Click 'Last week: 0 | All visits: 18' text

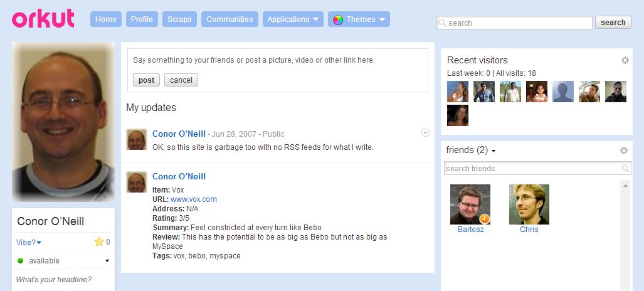[491, 73]
